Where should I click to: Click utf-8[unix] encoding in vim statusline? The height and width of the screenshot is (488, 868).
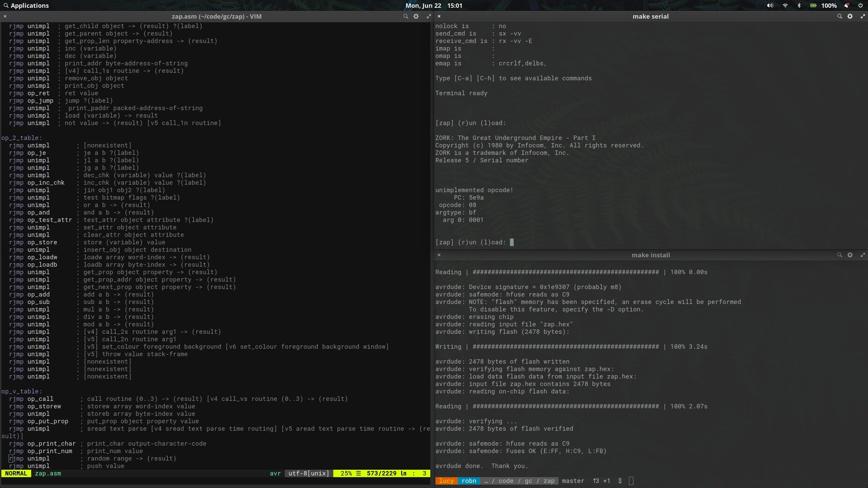[x=309, y=474]
